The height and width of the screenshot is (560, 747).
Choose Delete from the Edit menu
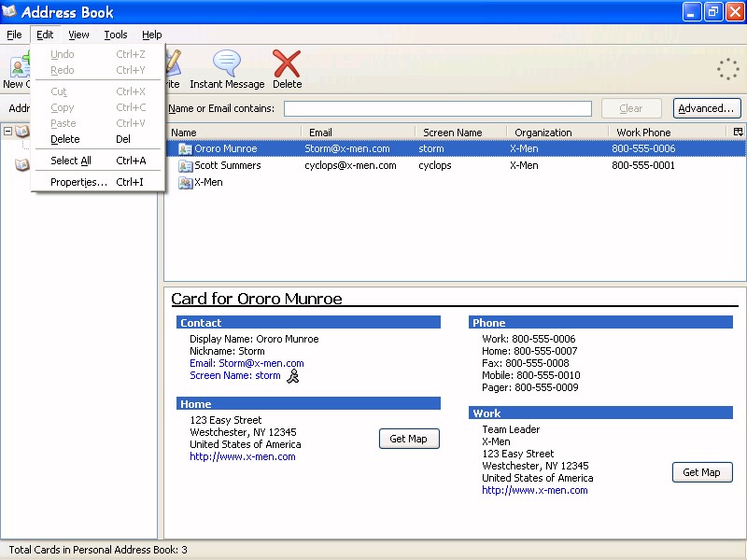(98, 139)
